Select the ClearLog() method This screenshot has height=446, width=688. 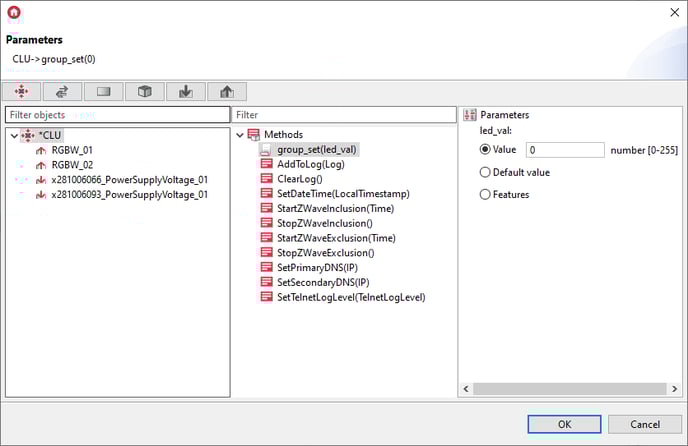click(298, 178)
